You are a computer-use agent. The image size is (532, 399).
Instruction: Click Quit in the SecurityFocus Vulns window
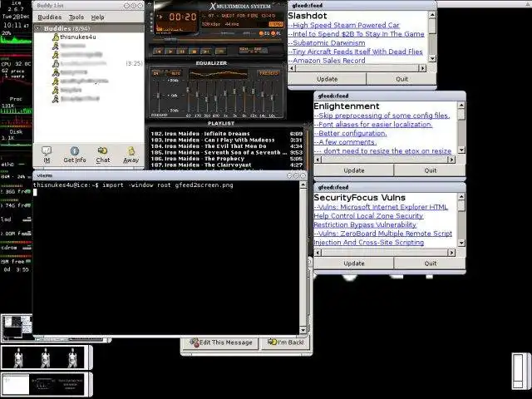coord(431,264)
